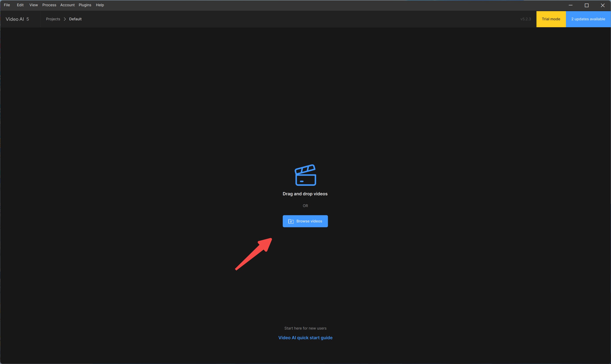Go to Projects in the breadcrumb

click(x=53, y=19)
